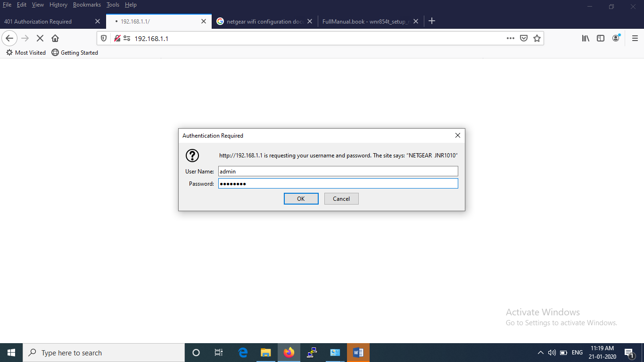Close the Authentication Required dialog with its X
The height and width of the screenshot is (362, 644).
(457, 135)
